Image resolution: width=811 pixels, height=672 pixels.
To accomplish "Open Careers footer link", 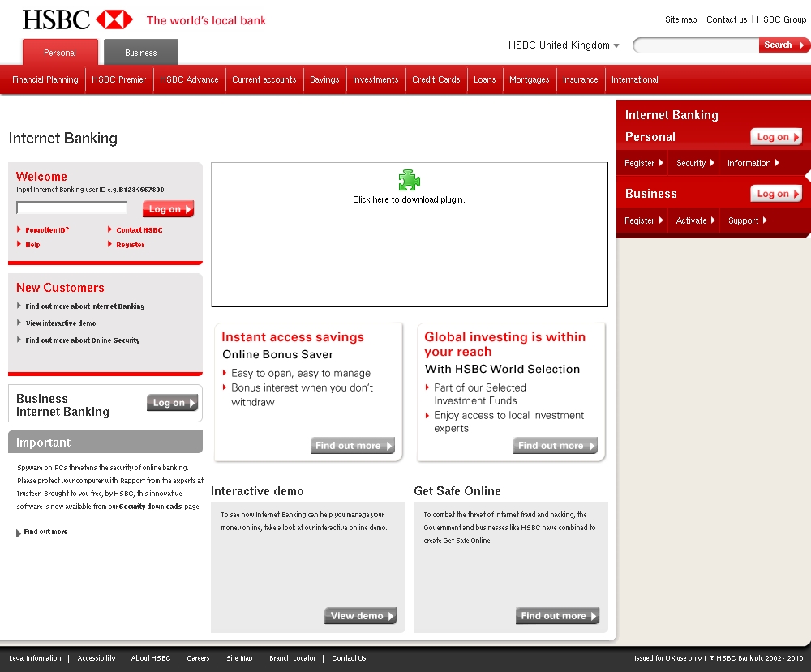I will pyautogui.click(x=198, y=658).
